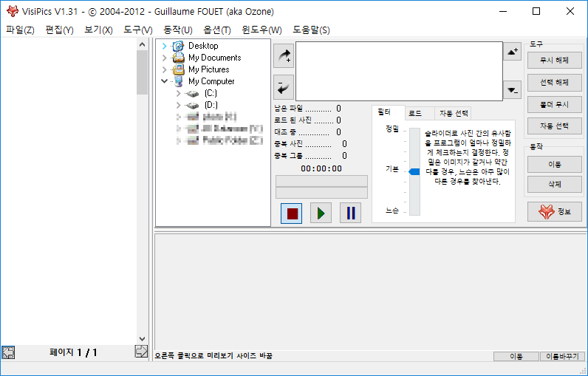Set filter slider to 정밀 level

(x=414, y=131)
